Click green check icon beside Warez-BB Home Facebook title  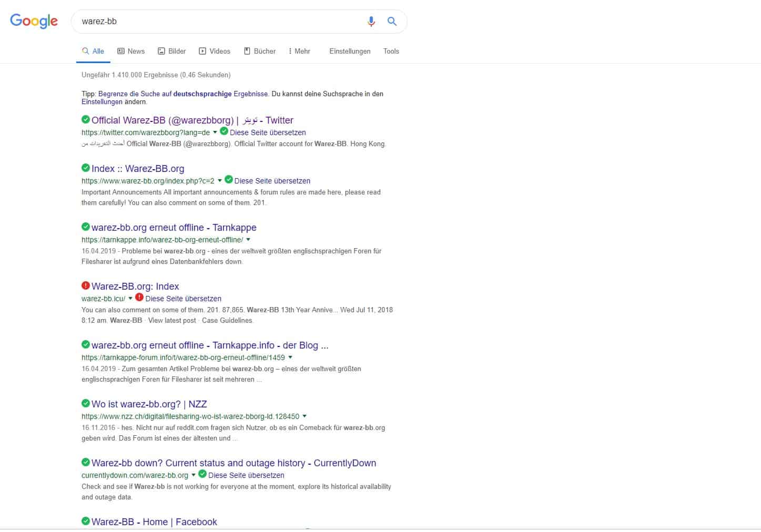coord(86,521)
